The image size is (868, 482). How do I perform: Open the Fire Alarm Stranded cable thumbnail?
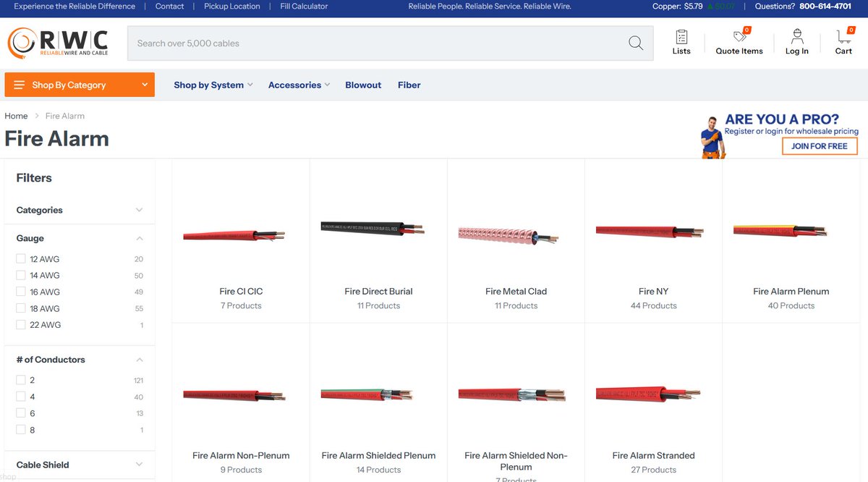(649, 394)
